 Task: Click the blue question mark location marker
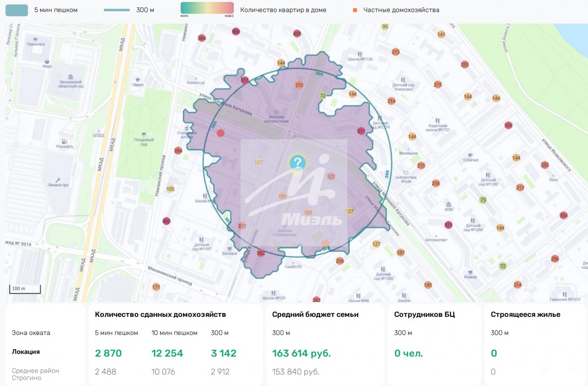(297, 162)
